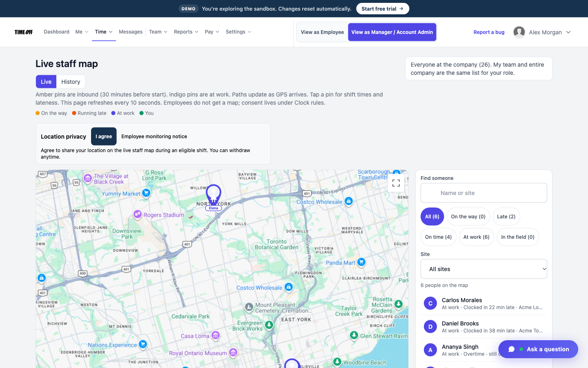Click Report a bug link

click(489, 32)
